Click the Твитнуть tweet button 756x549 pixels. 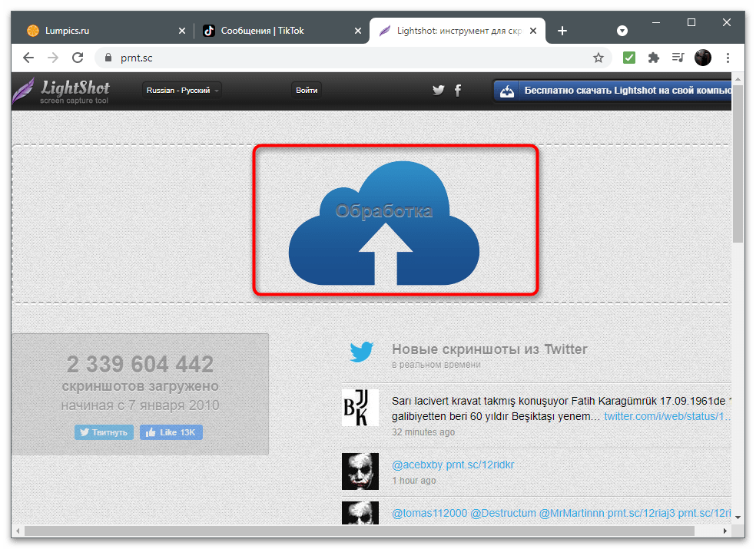click(104, 432)
